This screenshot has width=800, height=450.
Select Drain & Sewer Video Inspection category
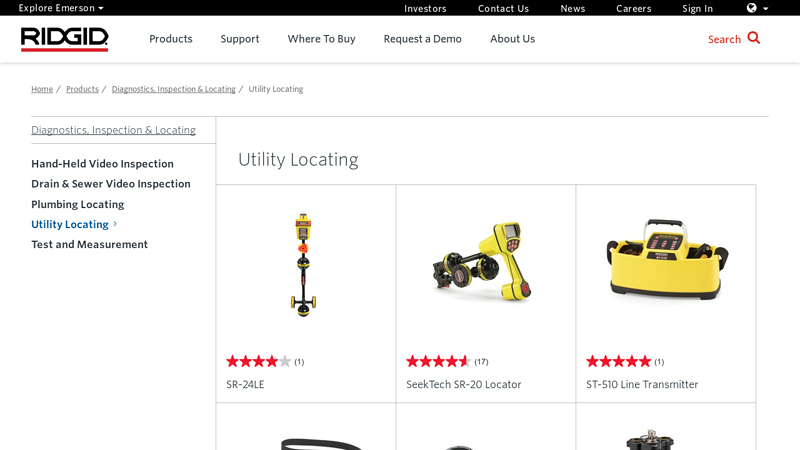coord(111,184)
